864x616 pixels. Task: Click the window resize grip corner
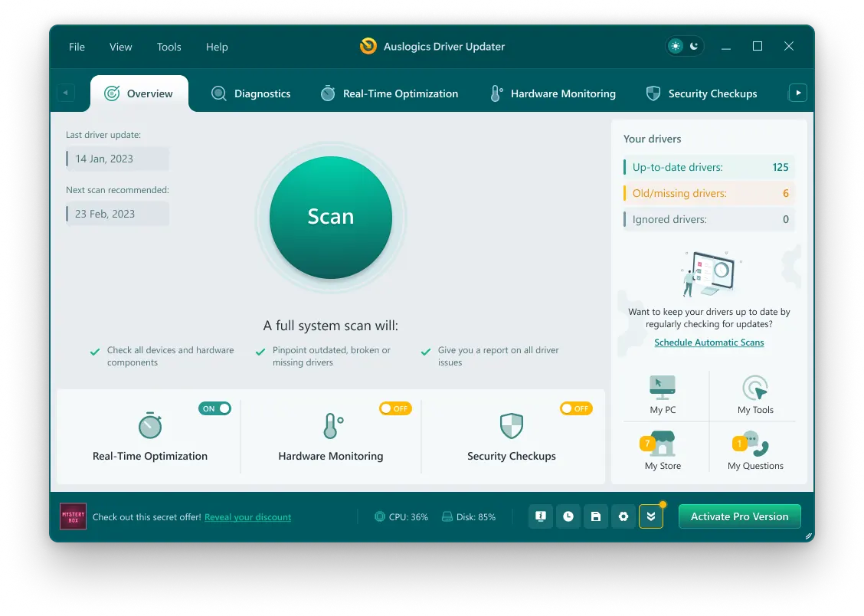(808, 536)
